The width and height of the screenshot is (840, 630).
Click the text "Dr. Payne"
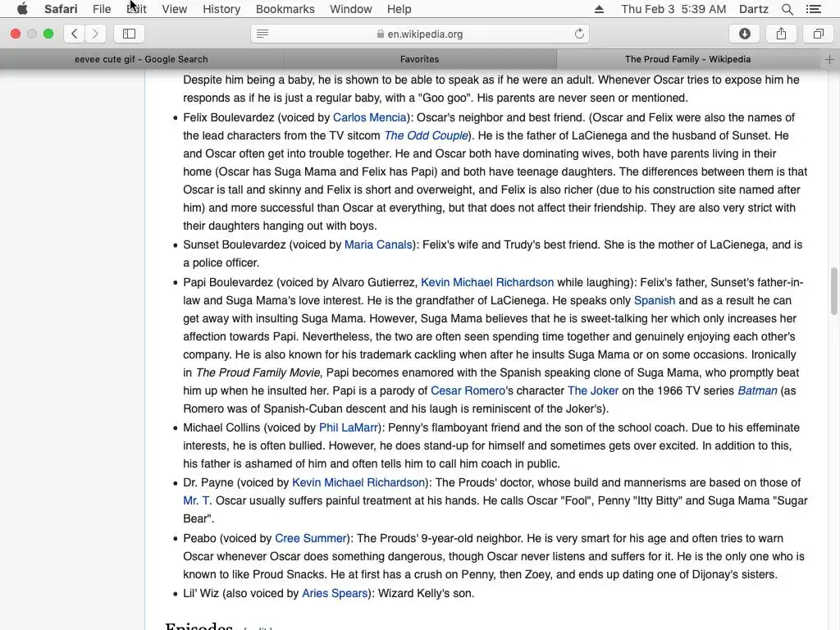click(x=208, y=482)
